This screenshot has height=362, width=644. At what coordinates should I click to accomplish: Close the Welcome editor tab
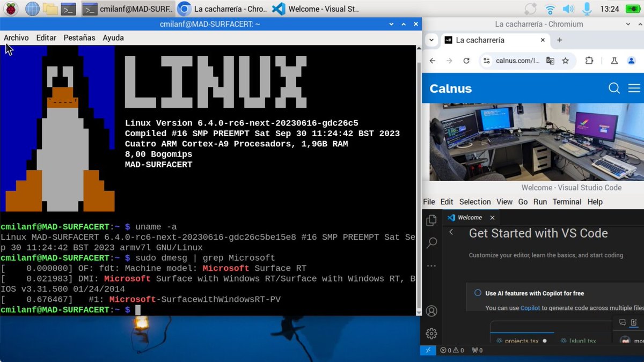point(492,217)
